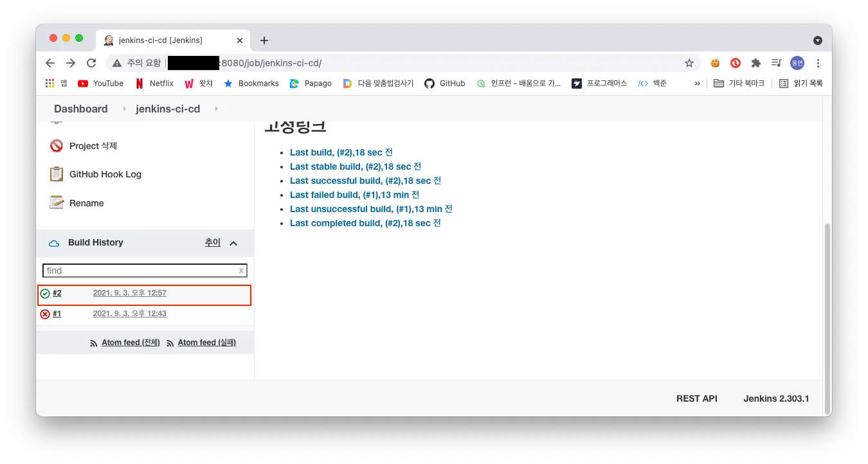This screenshot has width=868, height=464.
Task: Click the Rename notepad icon
Action: point(57,202)
